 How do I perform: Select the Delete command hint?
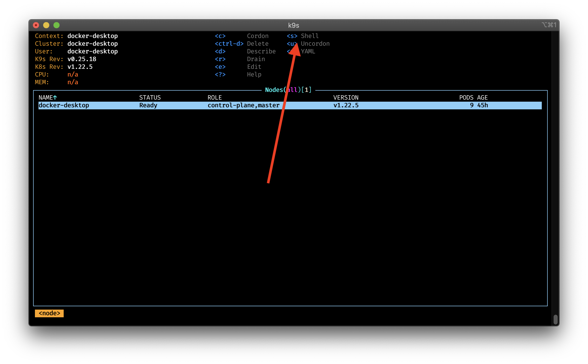coord(258,44)
